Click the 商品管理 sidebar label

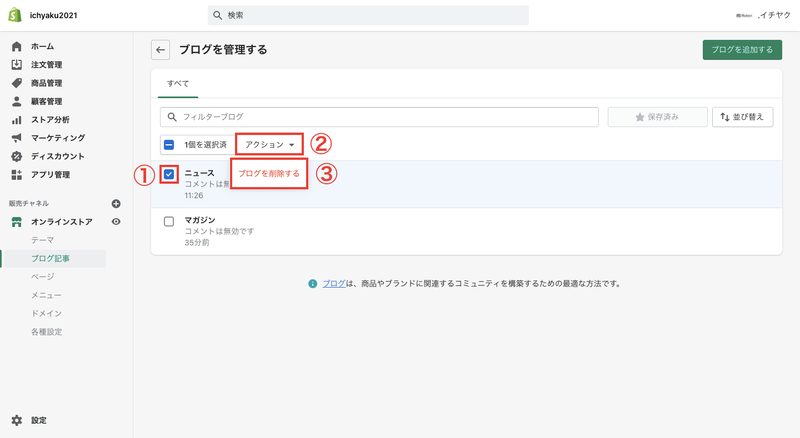[x=46, y=83]
